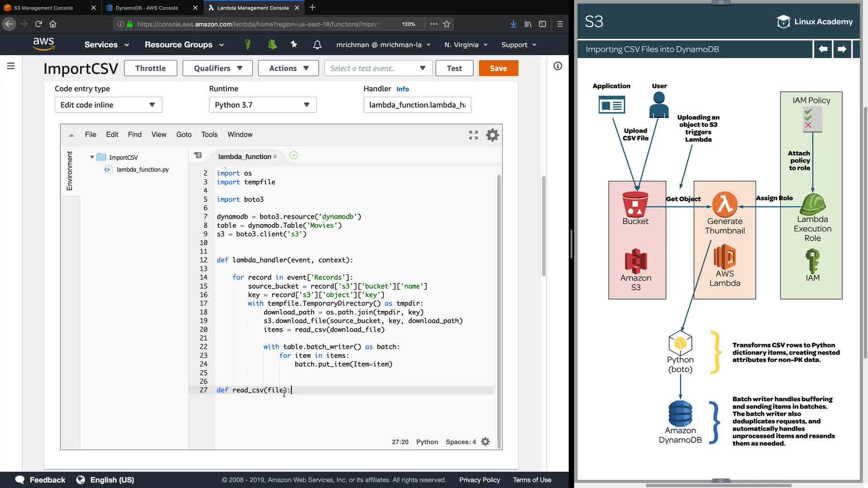The image size is (868, 488).
Task: Go back with previous slide arrow
Action: point(823,49)
